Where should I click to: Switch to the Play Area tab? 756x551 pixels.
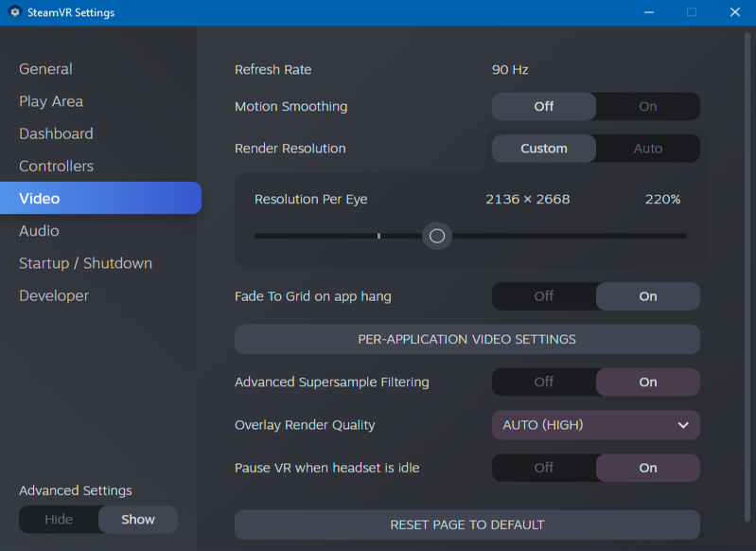point(51,101)
